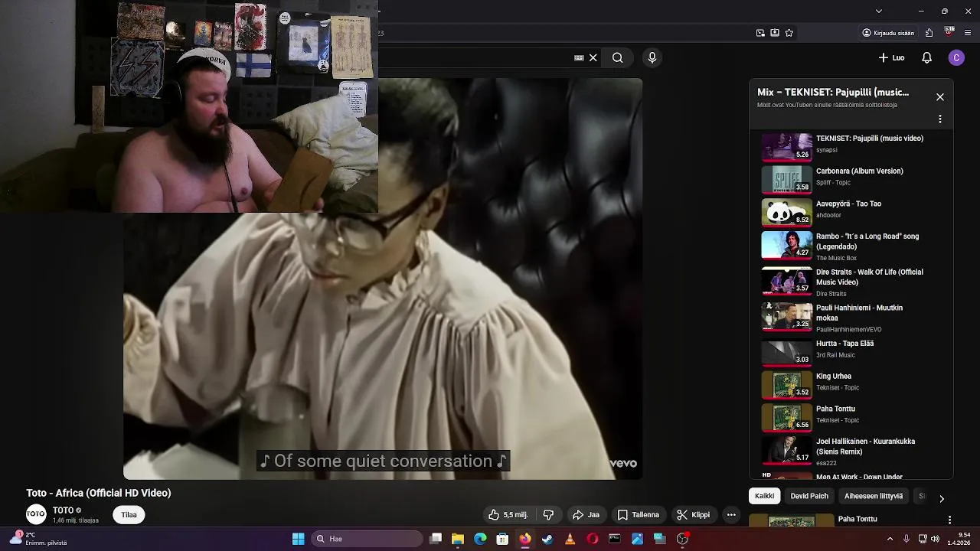The width and height of the screenshot is (980, 551).
Task: Create a clip with Klippi button
Action: pyautogui.click(x=693, y=515)
